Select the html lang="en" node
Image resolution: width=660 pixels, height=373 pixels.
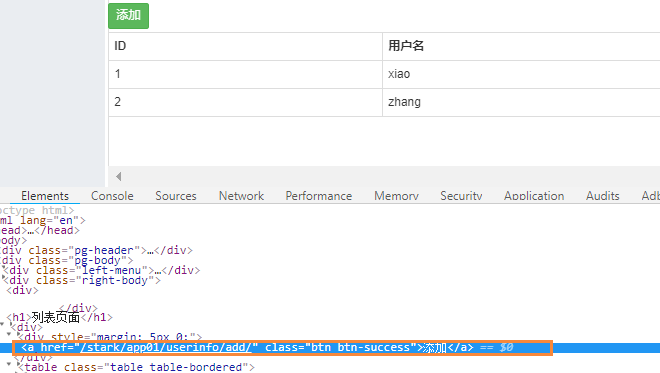pyautogui.click(x=43, y=220)
